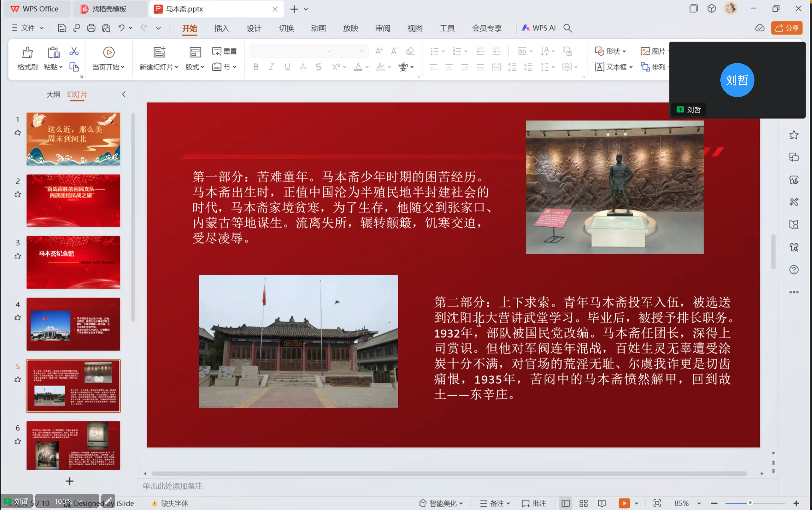Toggle right text alignment
The width and height of the screenshot is (812, 510).
tap(464, 67)
